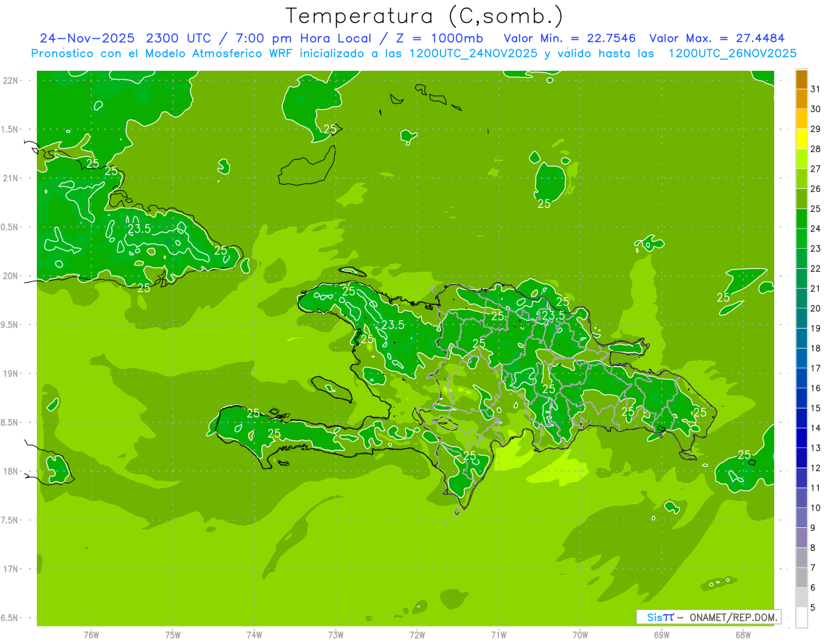Click the "72W" longitude label
The image size is (834, 644).
tap(417, 634)
